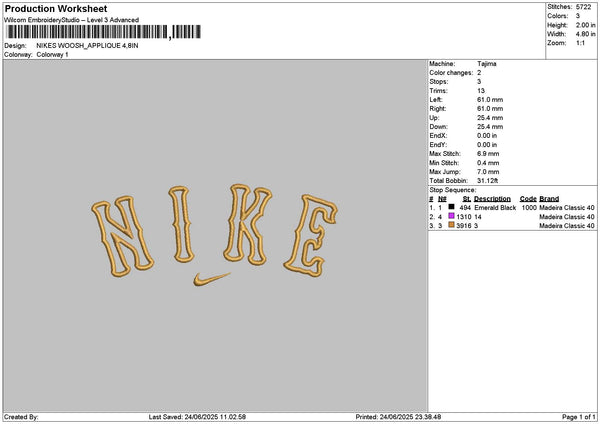Image resolution: width=600 pixels, height=424 pixels.
Task: Click the 'Right:' label
Action: click(x=438, y=109)
